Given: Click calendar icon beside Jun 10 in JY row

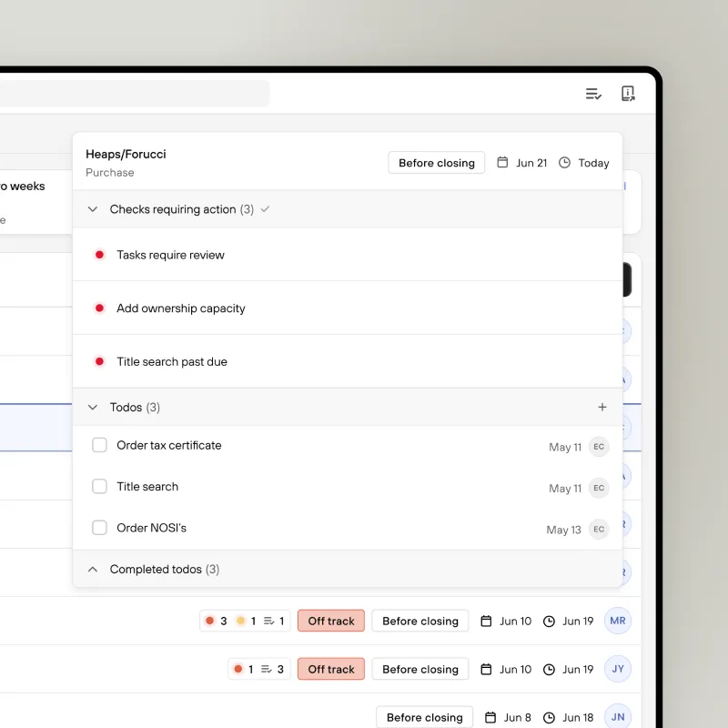Looking at the screenshot, I should point(486,670).
